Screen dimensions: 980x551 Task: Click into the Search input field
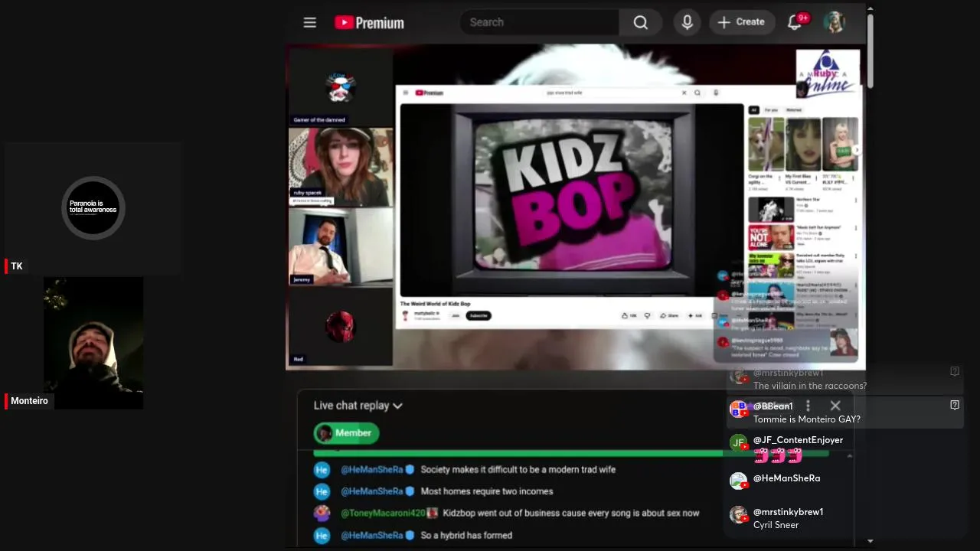(540, 22)
